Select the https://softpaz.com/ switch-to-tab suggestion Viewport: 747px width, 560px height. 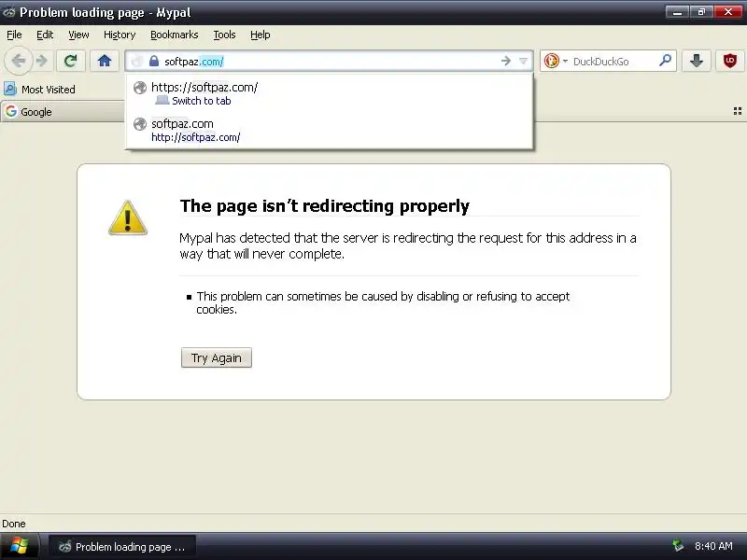point(330,93)
